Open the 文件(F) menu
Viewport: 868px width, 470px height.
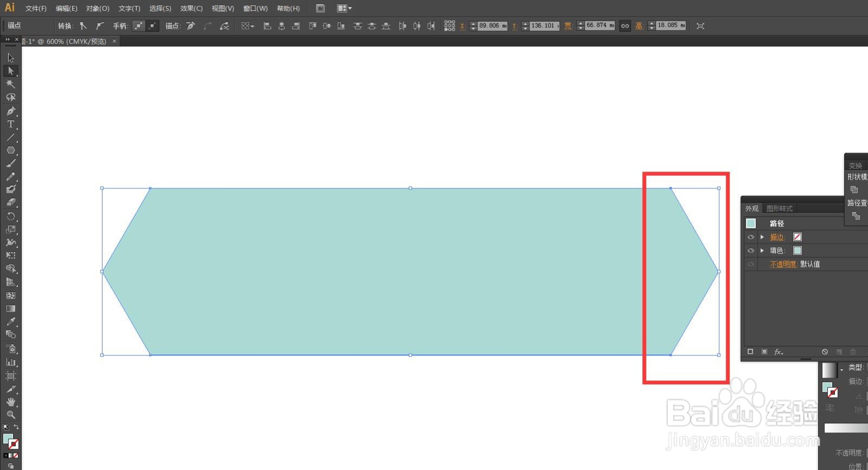coord(36,9)
